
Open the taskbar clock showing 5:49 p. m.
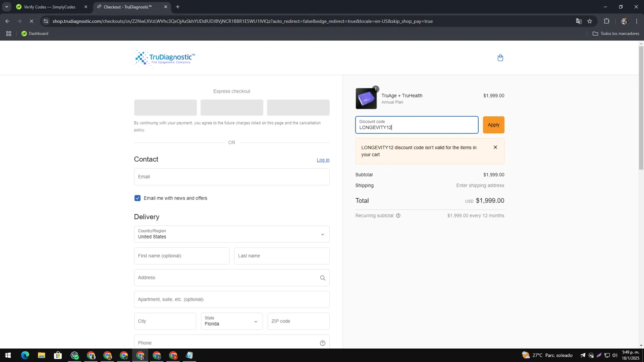[630, 355]
